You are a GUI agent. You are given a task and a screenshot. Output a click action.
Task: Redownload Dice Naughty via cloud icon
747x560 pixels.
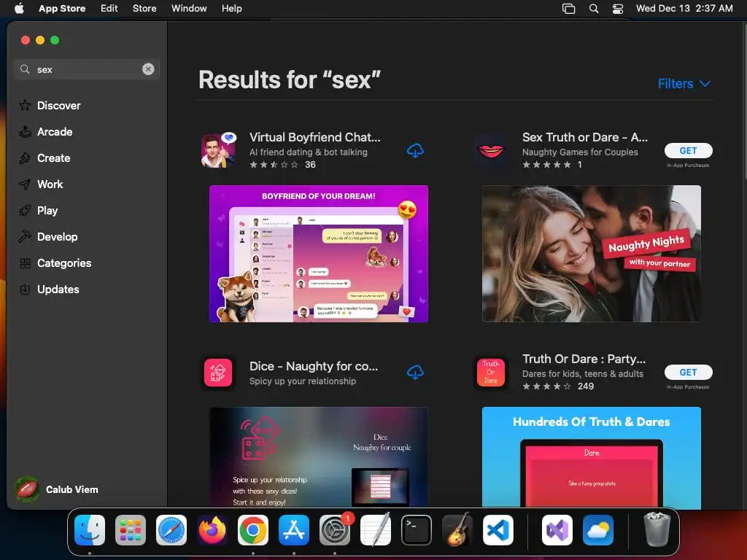tap(415, 373)
